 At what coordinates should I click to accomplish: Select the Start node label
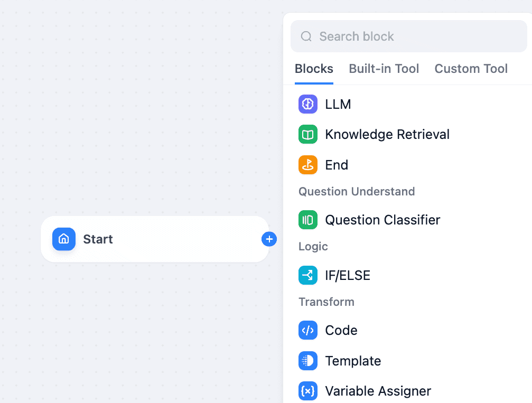pos(98,239)
